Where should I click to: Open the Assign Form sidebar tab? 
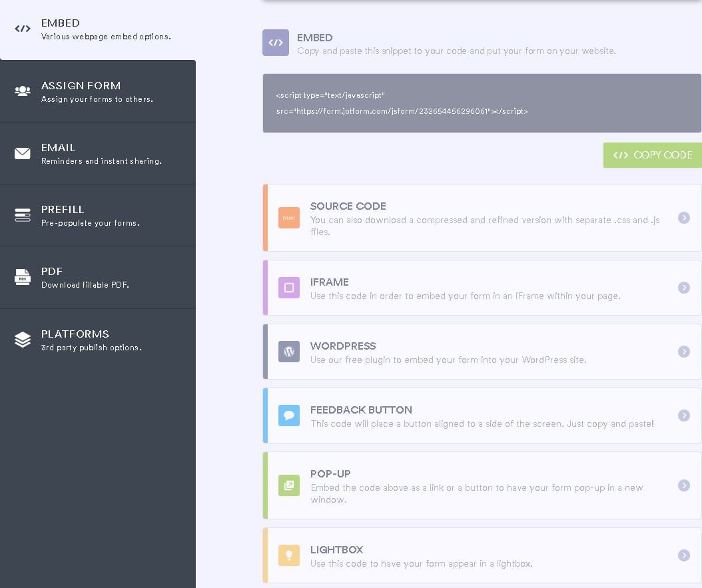tap(98, 91)
